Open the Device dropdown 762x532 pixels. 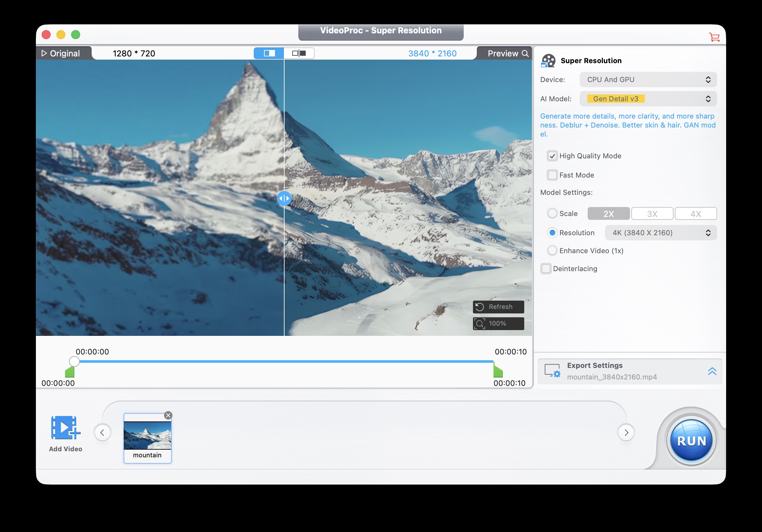648,80
